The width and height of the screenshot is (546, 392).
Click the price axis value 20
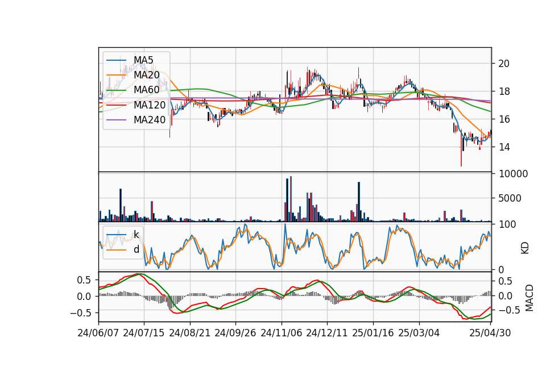(x=504, y=64)
